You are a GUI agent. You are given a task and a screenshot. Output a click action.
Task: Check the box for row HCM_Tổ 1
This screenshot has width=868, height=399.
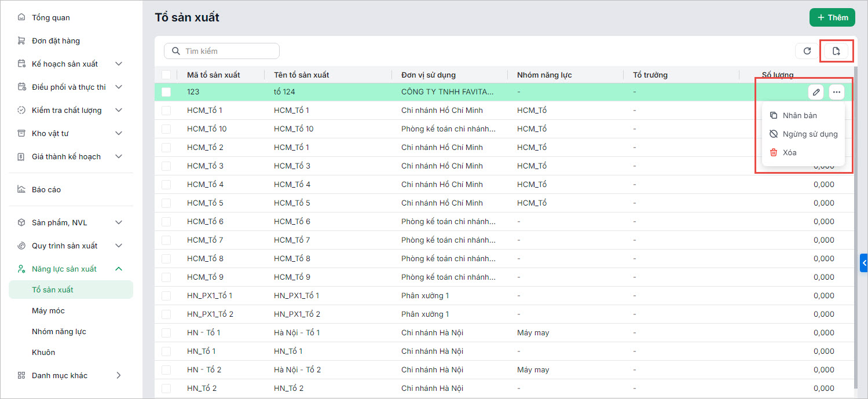166,111
